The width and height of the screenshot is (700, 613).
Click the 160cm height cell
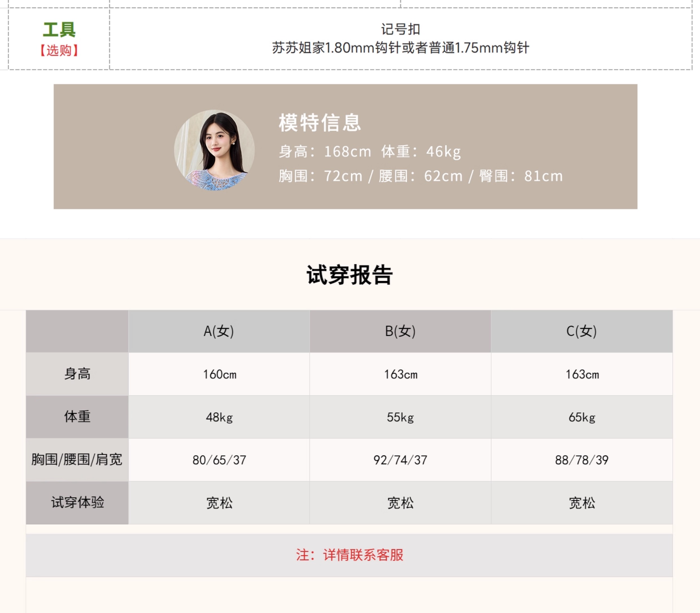point(219,374)
